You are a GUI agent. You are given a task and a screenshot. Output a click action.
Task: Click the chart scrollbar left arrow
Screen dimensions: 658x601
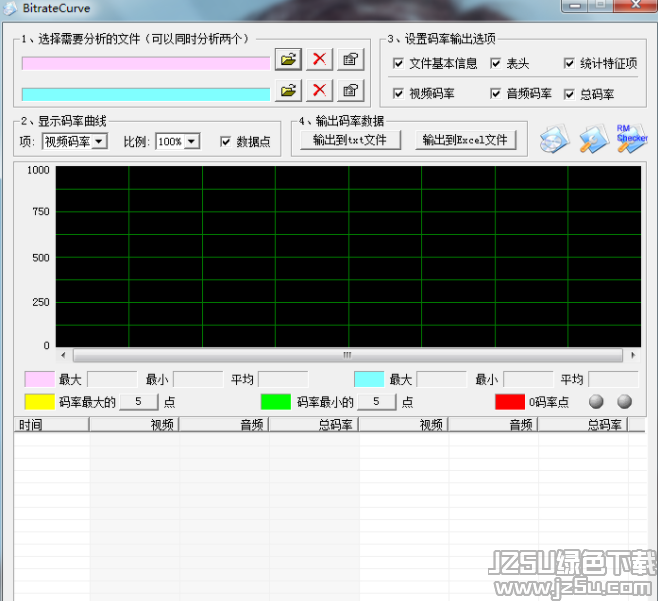click(63, 355)
